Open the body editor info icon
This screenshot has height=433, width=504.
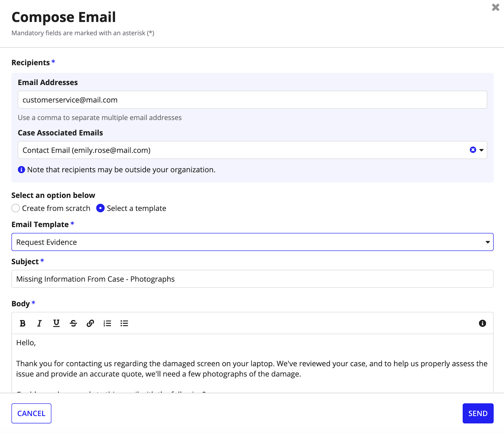[x=482, y=323]
